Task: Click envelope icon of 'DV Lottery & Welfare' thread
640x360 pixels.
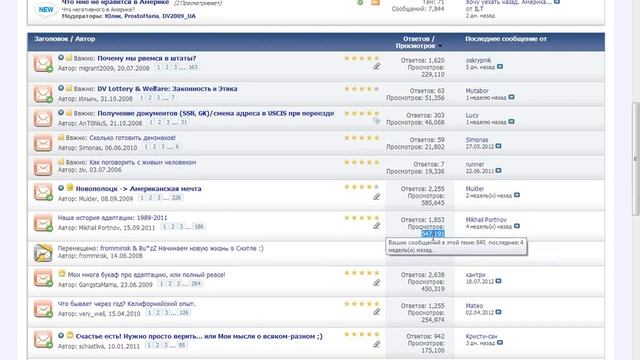Action: (x=43, y=94)
